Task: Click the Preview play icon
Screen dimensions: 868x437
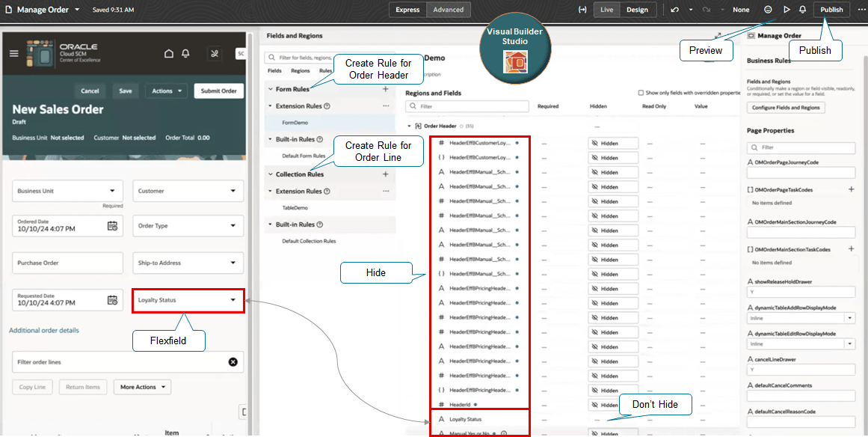Action: coord(786,10)
